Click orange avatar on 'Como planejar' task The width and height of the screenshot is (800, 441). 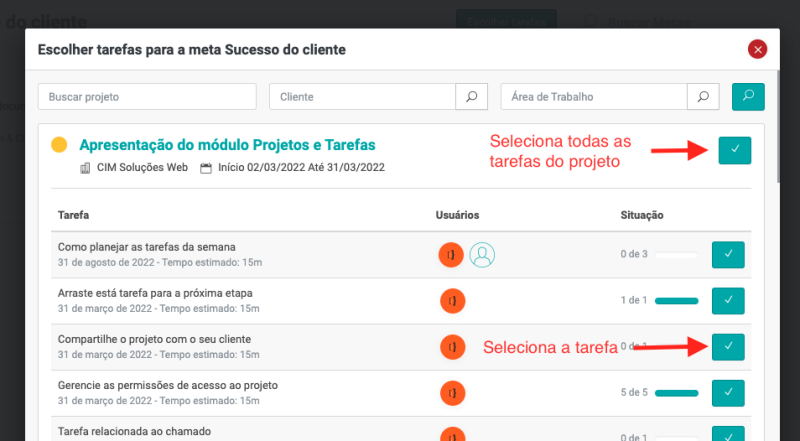451,255
